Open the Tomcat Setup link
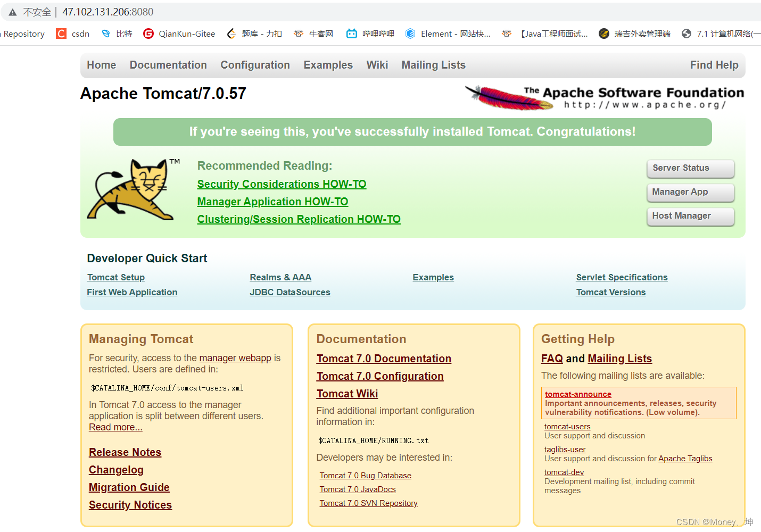 coord(116,277)
